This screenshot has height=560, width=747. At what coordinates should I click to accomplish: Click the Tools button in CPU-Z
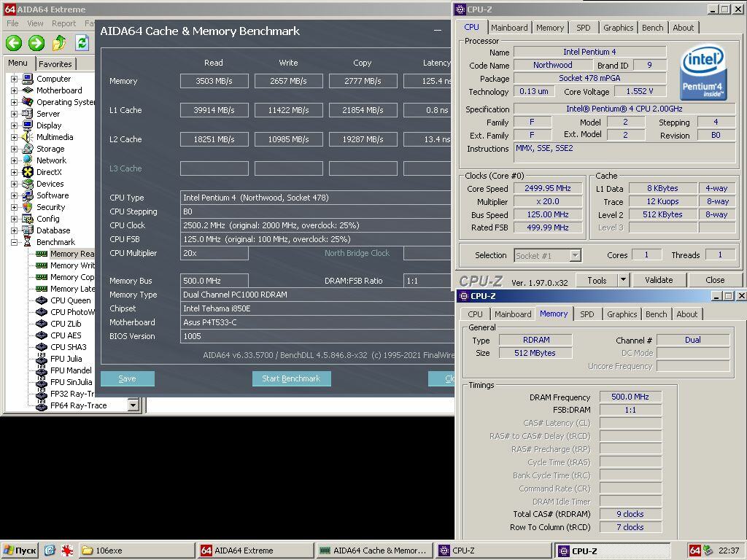point(597,280)
